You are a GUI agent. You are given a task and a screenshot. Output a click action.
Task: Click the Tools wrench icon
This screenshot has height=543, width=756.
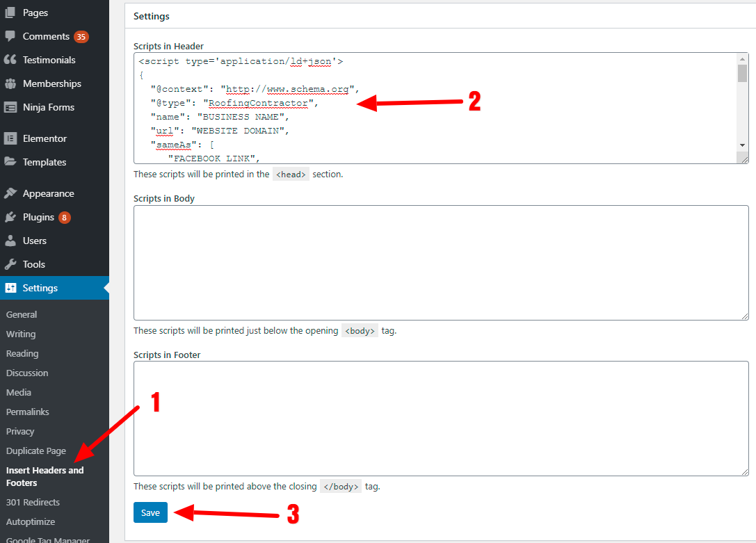[10, 264]
